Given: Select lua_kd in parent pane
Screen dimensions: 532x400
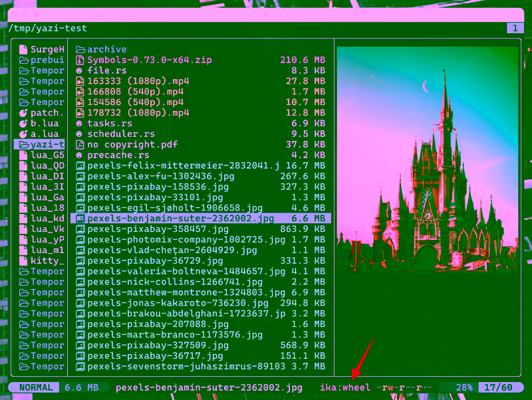Looking at the screenshot, I should [x=39, y=219].
